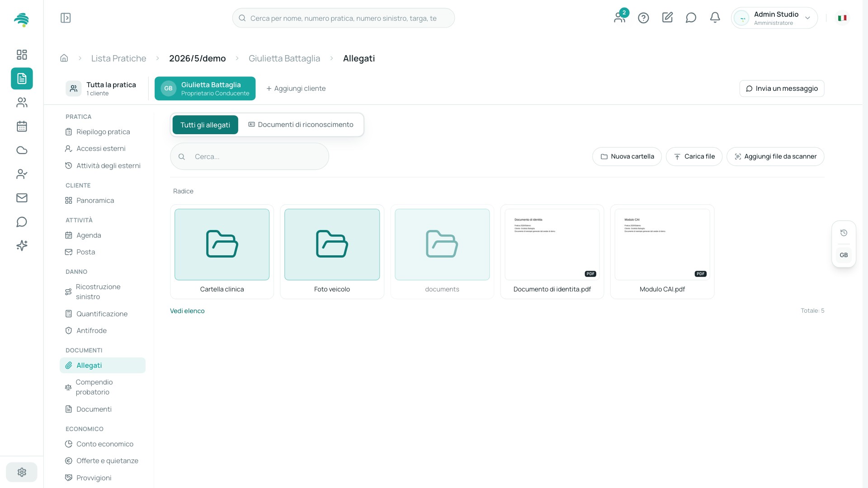
Task: Toggle the sidebar collapse icon
Action: (x=66, y=18)
